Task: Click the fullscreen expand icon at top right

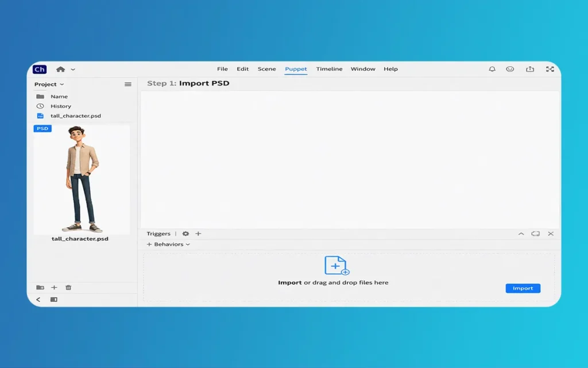Action: point(550,69)
